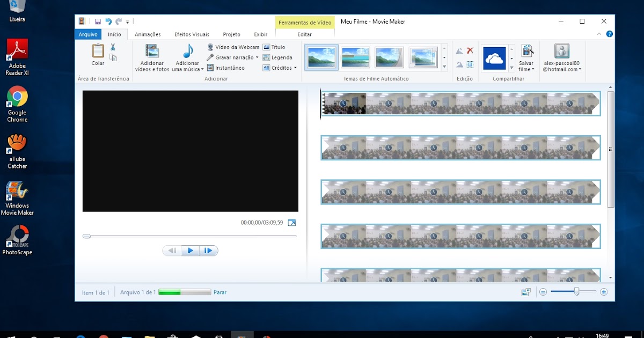Click the scissors cut icon
644x338 pixels.
113,47
